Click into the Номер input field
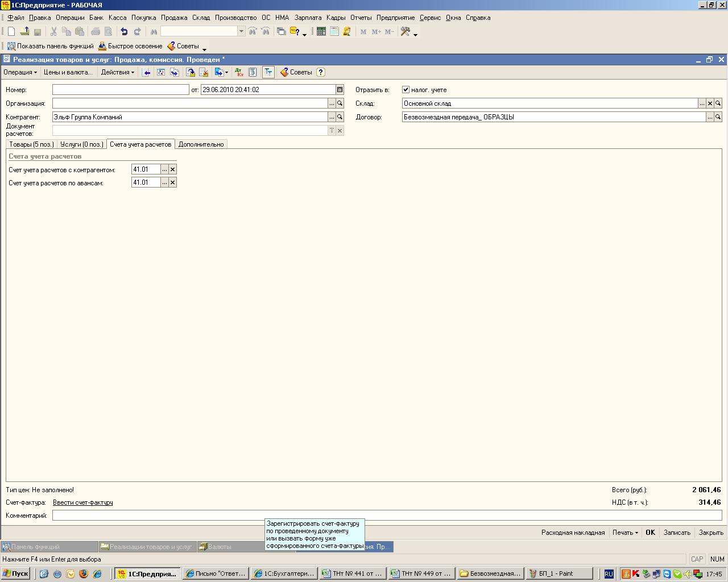728x582 pixels. point(121,90)
